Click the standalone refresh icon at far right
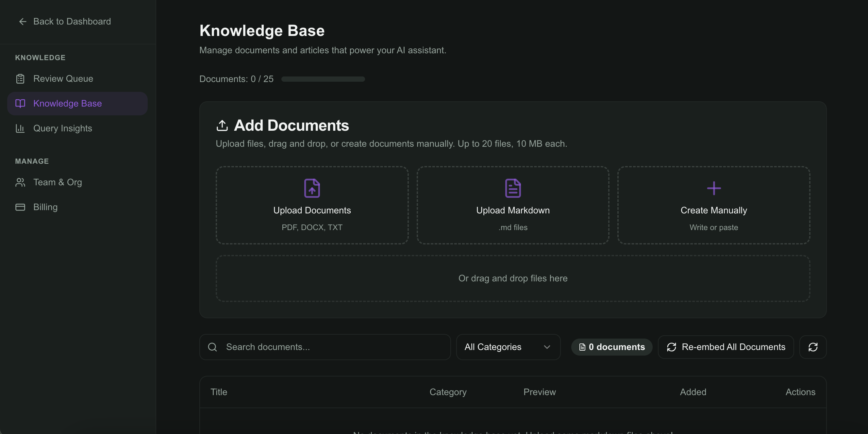 [813, 347]
